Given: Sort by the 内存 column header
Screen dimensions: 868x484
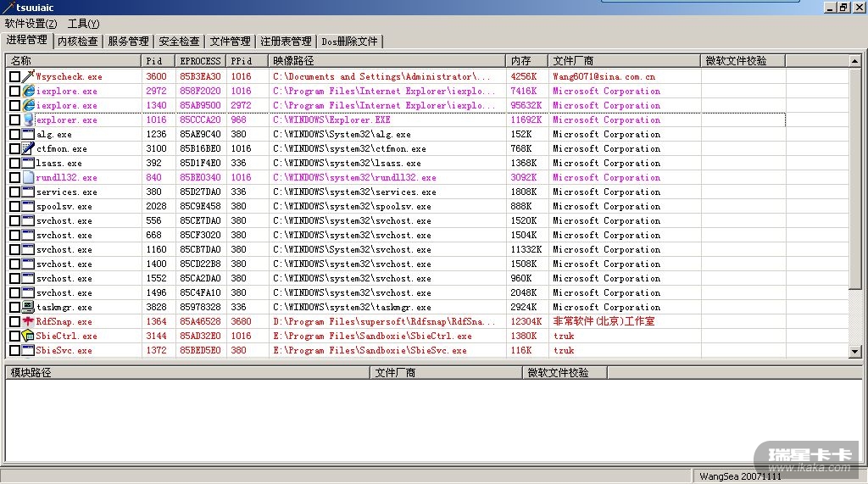Looking at the screenshot, I should 527,61.
